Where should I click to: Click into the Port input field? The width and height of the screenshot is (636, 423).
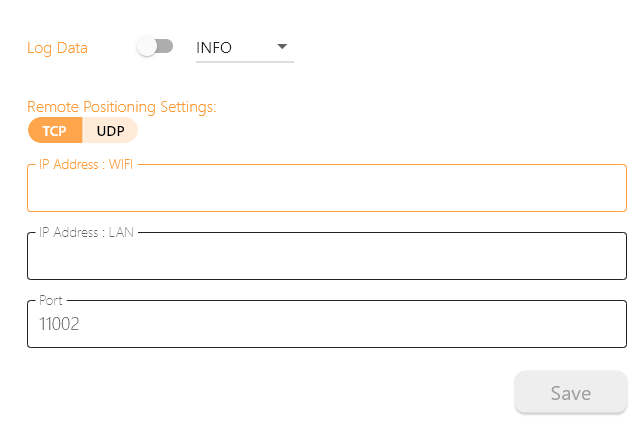[326, 324]
